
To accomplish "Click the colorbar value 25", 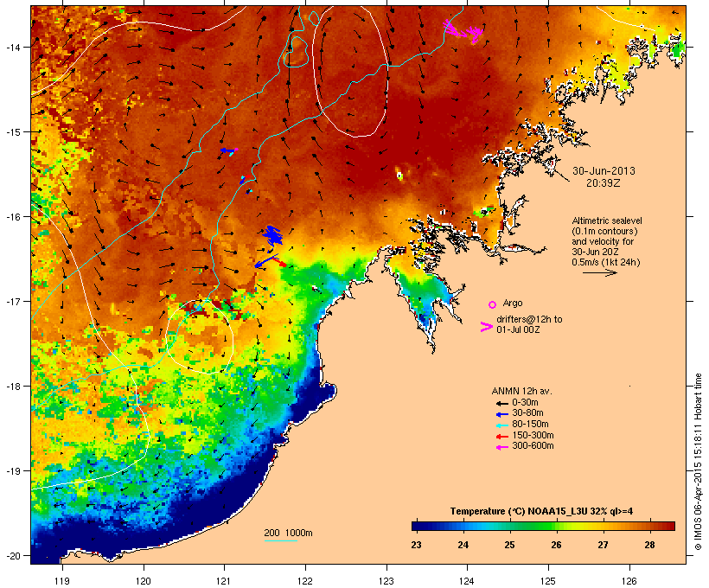I will 509,545.
